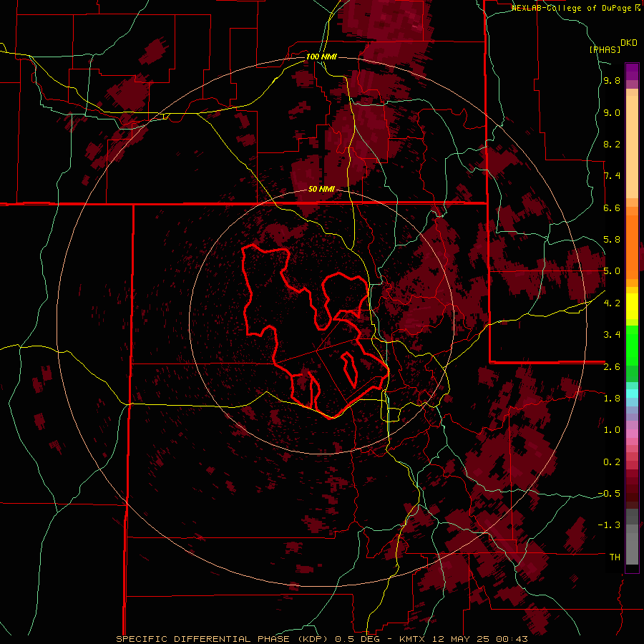This screenshot has height=644, width=644.
Task: Click the 6.6 scale value
Action: [x=612, y=208]
